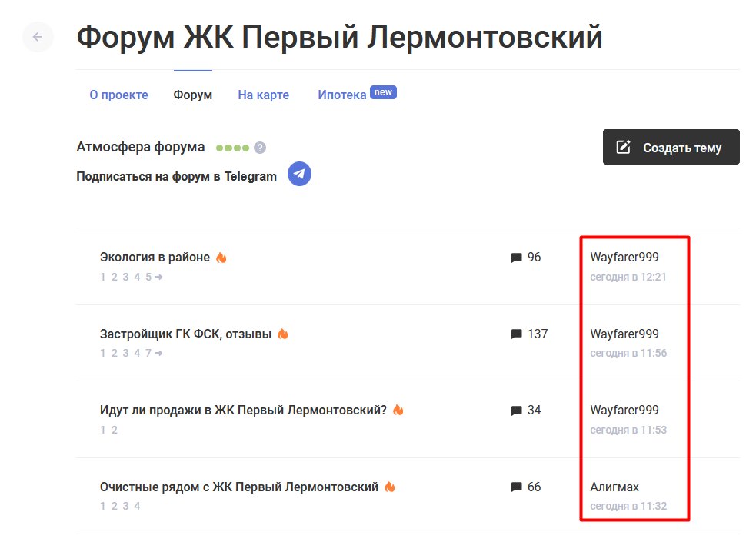Click comment bubble icon with 96 replies
Image resolution: width=756 pixels, height=542 pixels.
click(x=516, y=258)
